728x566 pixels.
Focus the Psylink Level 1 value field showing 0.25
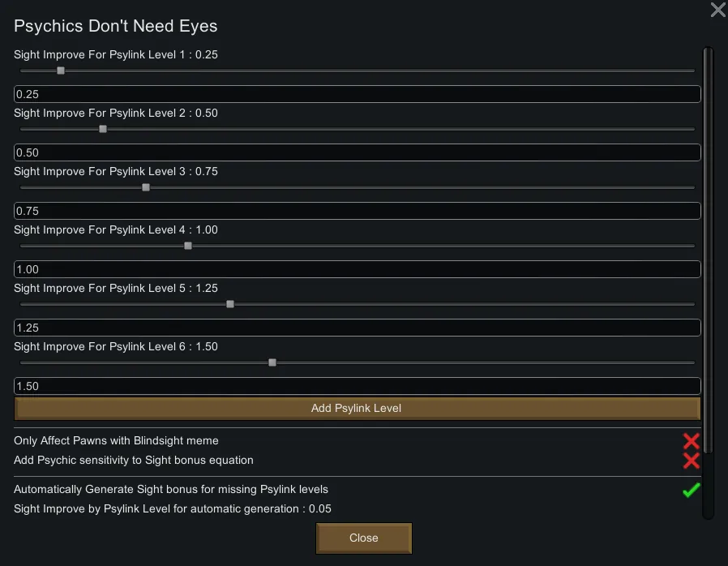(x=357, y=94)
